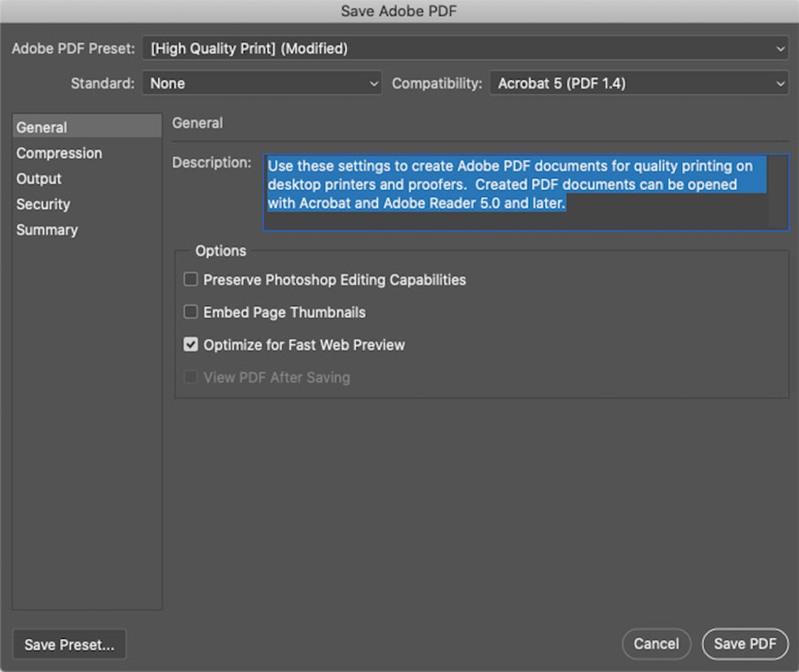Go to the Output settings
The width and height of the screenshot is (799, 672).
[x=87, y=178]
